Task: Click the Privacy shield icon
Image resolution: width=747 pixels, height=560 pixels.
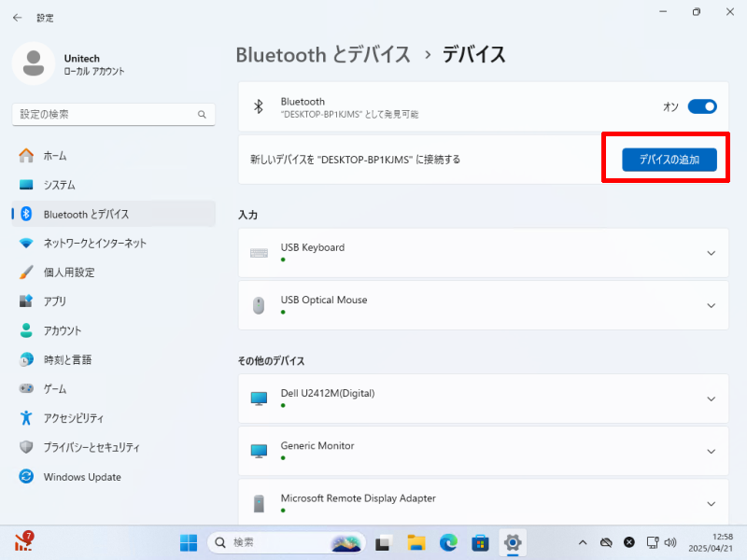Action: [x=26, y=447]
